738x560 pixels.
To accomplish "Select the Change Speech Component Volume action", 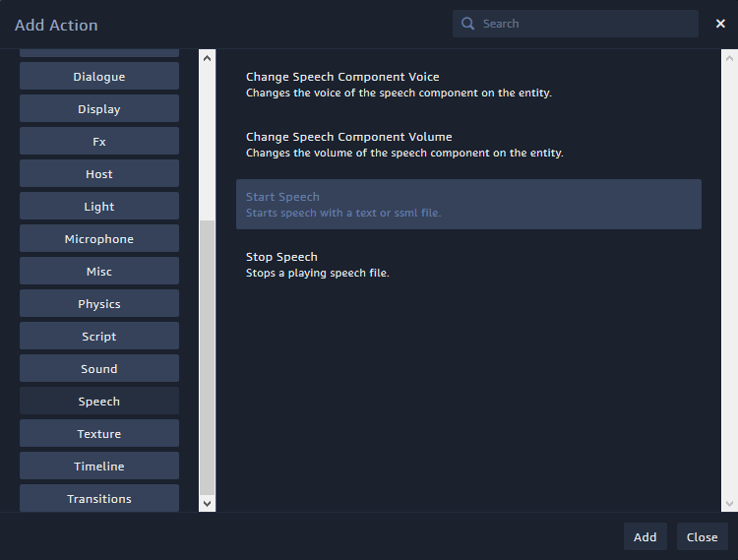I will click(x=468, y=145).
